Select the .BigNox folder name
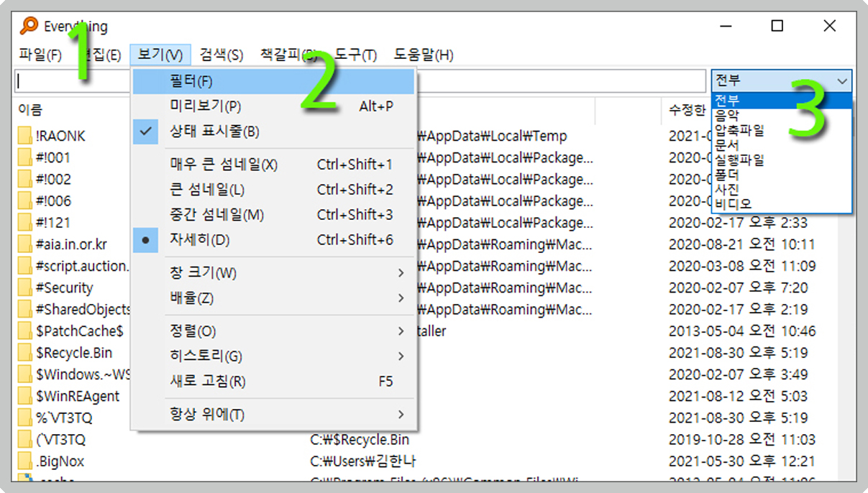 click(60, 461)
